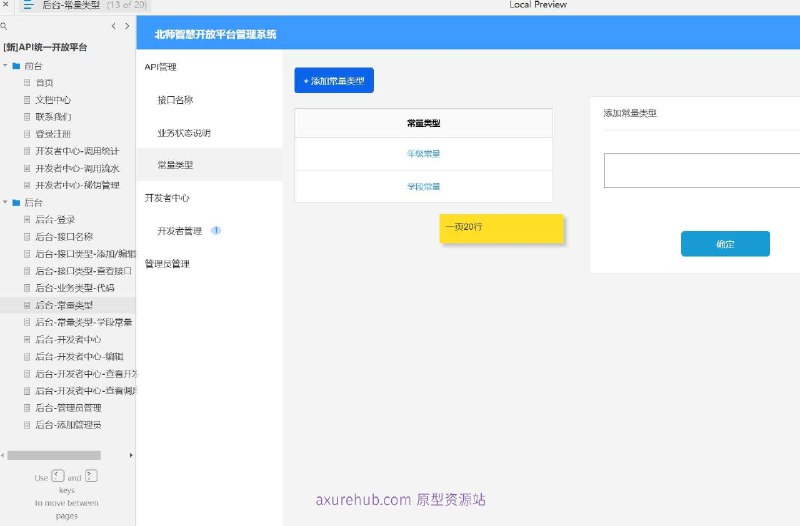Open the 管理员管理 menu item
Screen dimensions: 800x526
click(167, 264)
